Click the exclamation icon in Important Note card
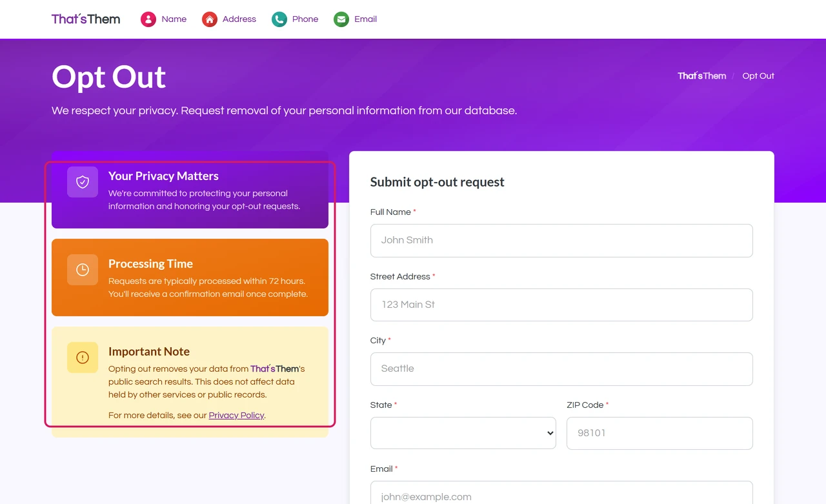Viewport: 826px width, 504px height. click(x=83, y=358)
